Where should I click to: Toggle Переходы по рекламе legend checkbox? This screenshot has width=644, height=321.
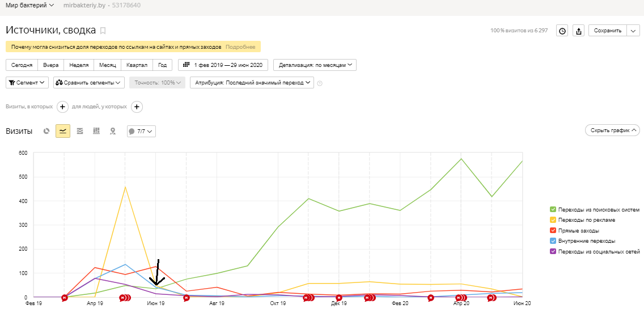click(553, 220)
